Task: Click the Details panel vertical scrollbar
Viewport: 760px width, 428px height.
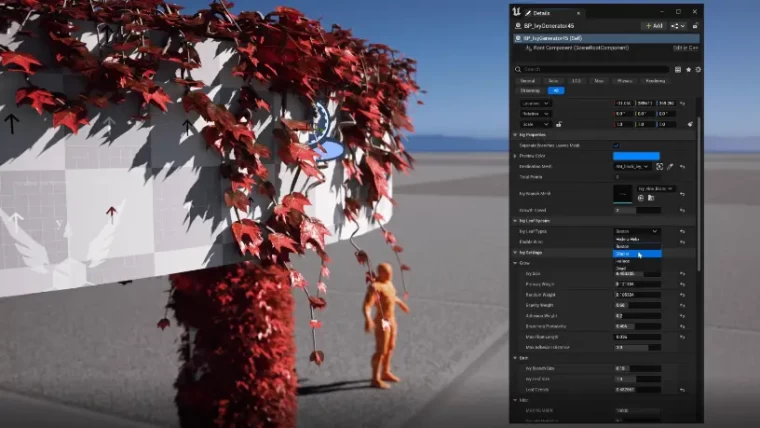Action: [x=698, y=194]
